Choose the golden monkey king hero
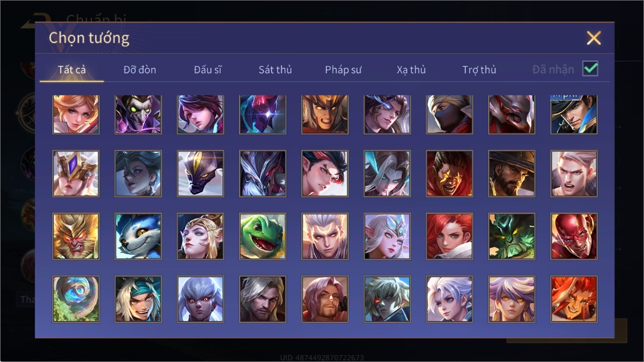This screenshot has width=644, height=362. coord(76,236)
